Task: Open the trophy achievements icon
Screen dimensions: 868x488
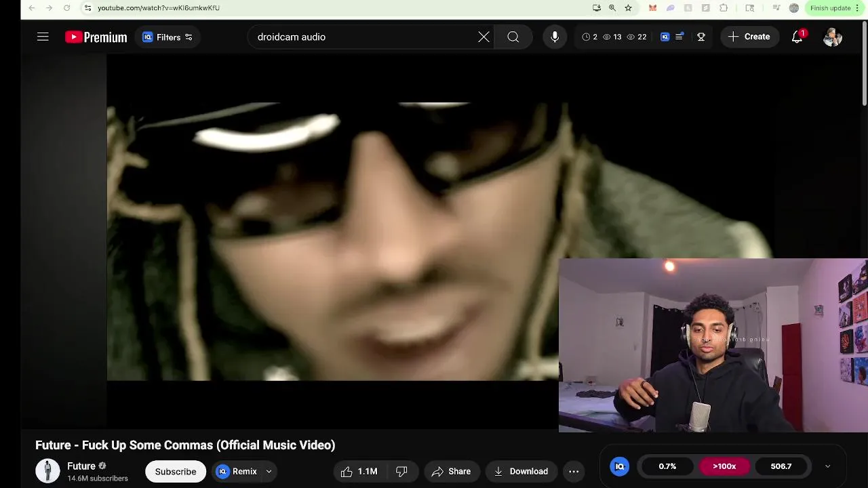Action: [x=701, y=37]
